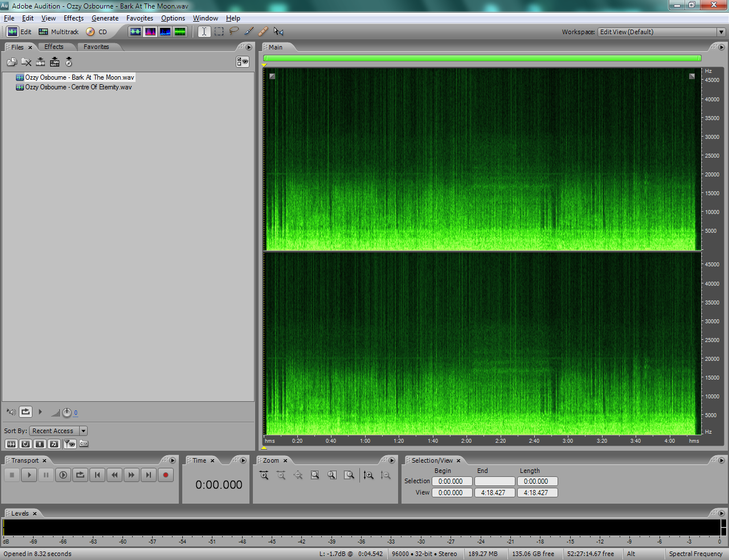Choose the Scrub tool

click(279, 32)
